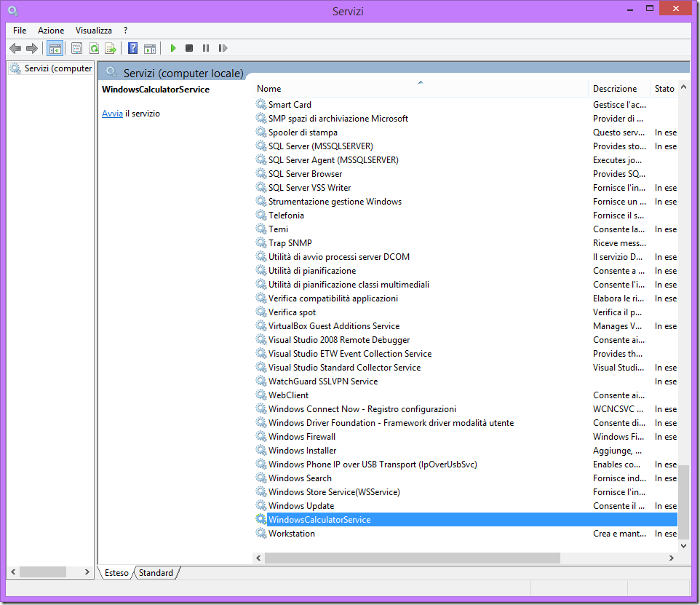This screenshot has width=700, height=605.
Task: Click the vertical scrollbar down arrow
Action: (x=683, y=545)
